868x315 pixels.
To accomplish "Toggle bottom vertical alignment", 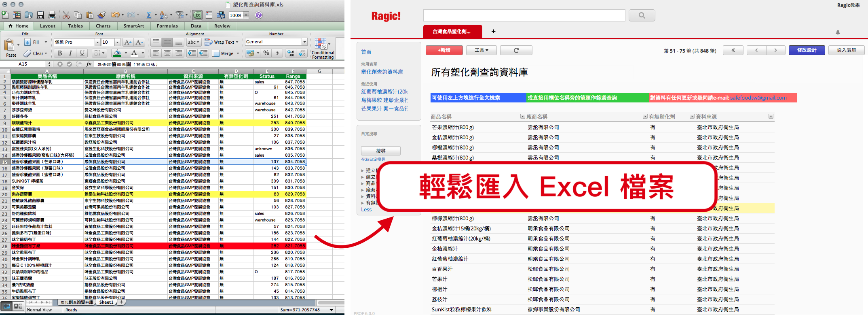I will coord(178,42).
